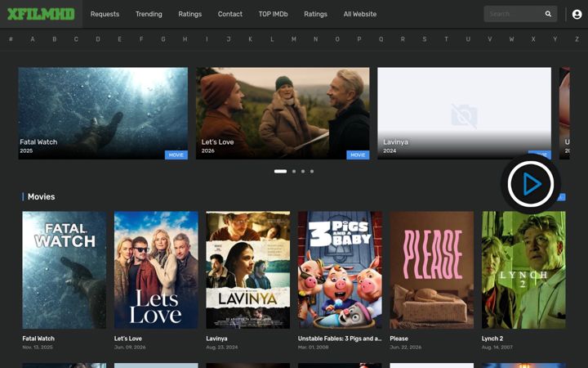Filter titles by letter Z

click(577, 39)
